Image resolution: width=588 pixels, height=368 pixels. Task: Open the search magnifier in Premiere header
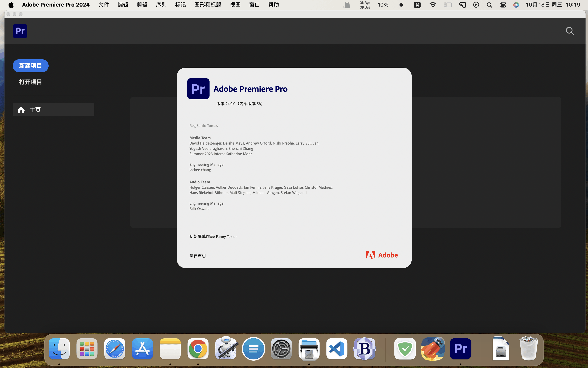pyautogui.click(x=570, y=31)
